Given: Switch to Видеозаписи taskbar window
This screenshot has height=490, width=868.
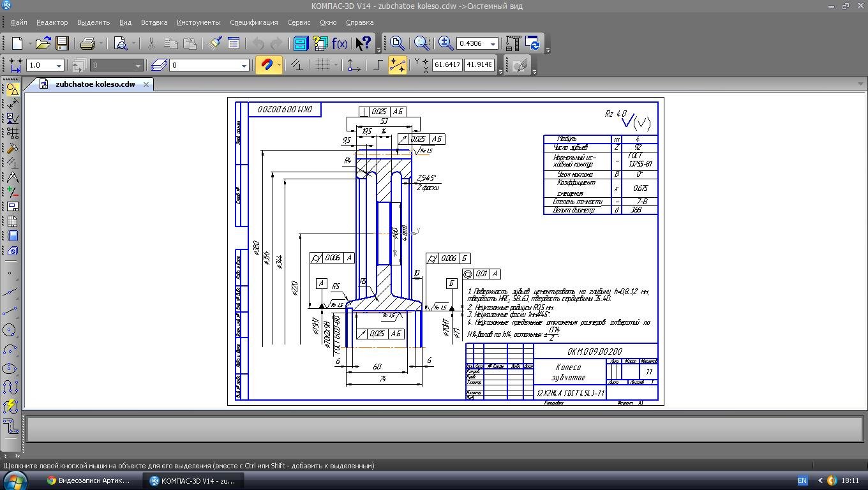Looking at the screenshot, I should [88, 480].
